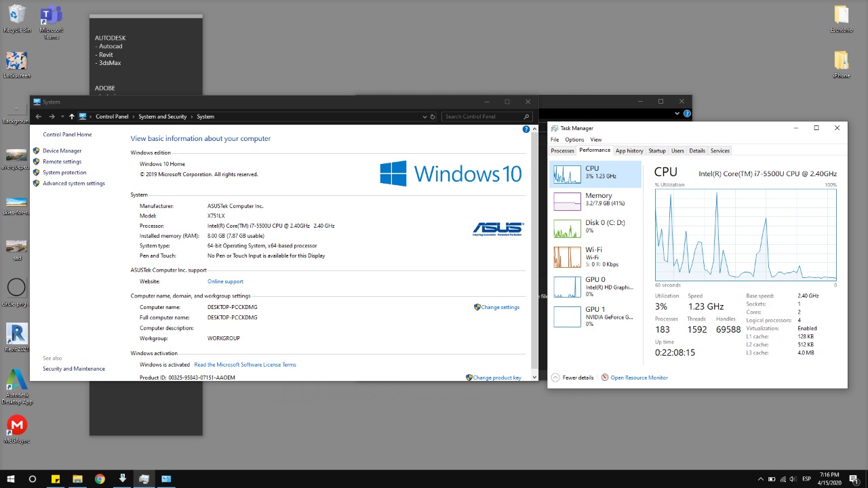This screenshot has height=488, width=868.
Task: Open the MEGAsync desktop icon
Action: click(17, 428)
